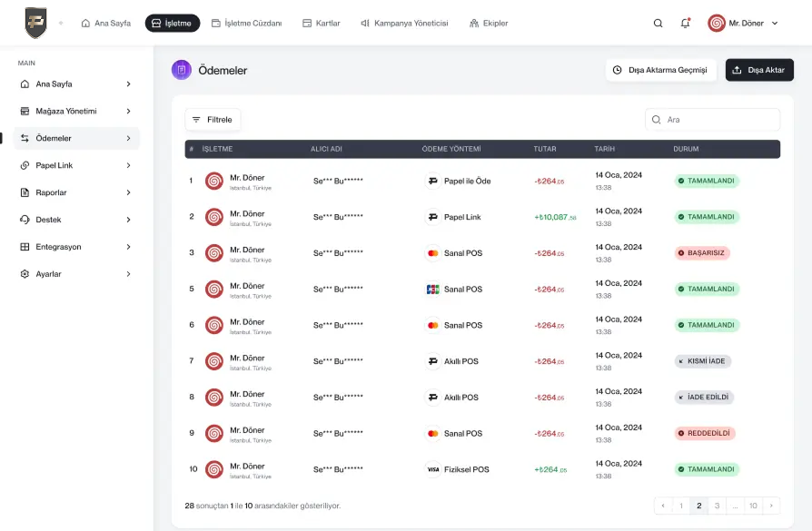This screenshot has width=812, height=531.
Task: Click the Papel logo in top-left corner
Action: point(35,23)
